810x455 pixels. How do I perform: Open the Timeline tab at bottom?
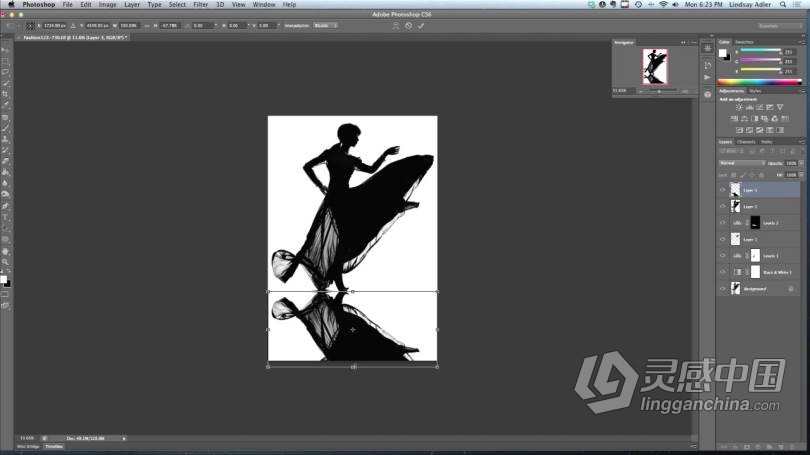coord(54,447)
